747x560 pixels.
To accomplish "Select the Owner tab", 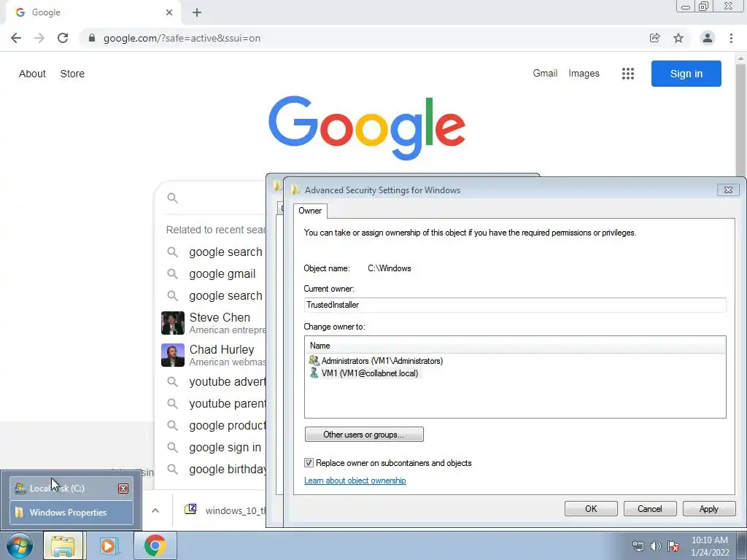I will (309, 211).
